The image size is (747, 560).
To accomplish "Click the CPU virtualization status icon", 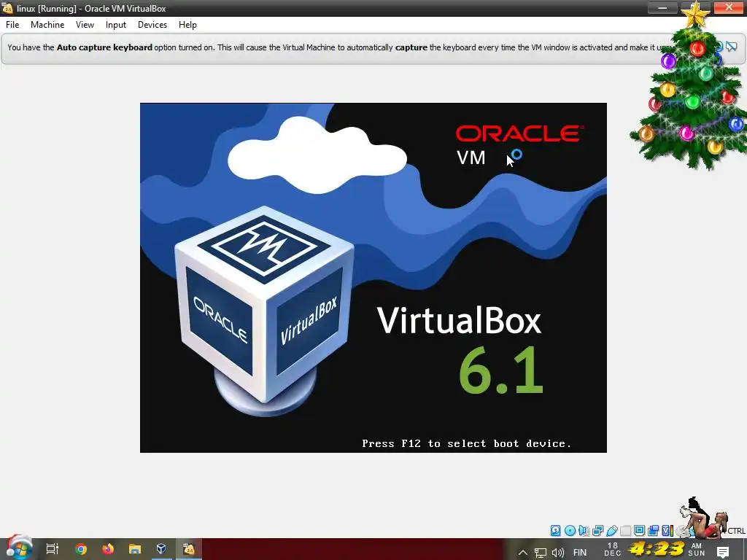I will pyautogui.click(x=666, y=531).
